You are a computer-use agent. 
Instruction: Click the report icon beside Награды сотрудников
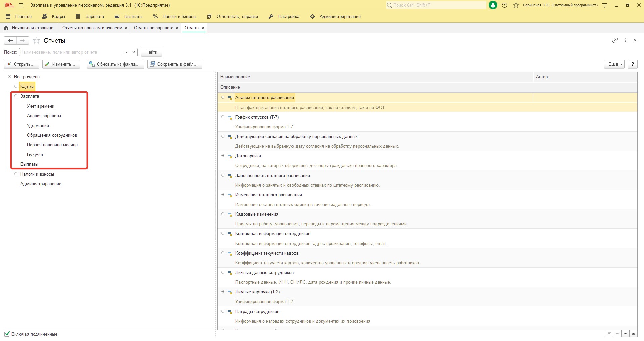click(x=230, y=312)
